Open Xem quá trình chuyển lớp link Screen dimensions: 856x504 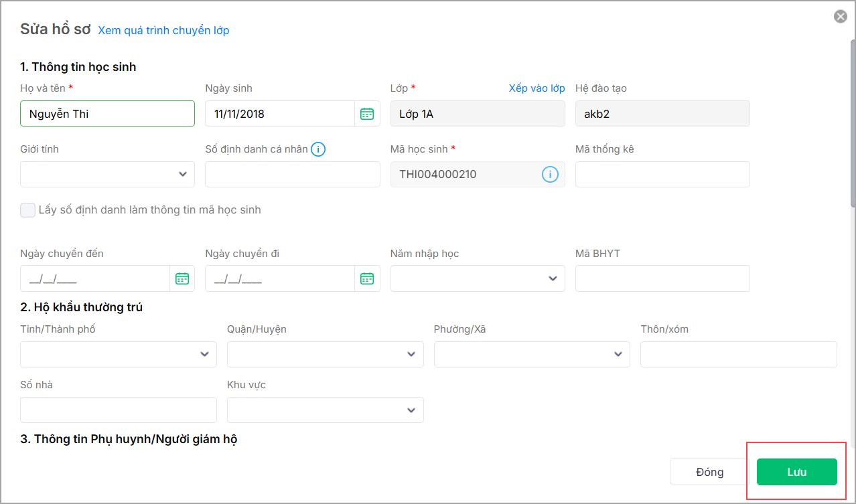tap(163, 30)
